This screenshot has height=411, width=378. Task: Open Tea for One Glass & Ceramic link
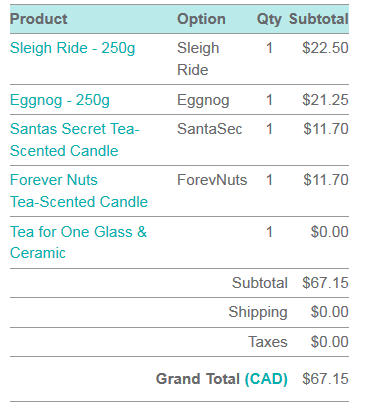click(x=78, y=242)
